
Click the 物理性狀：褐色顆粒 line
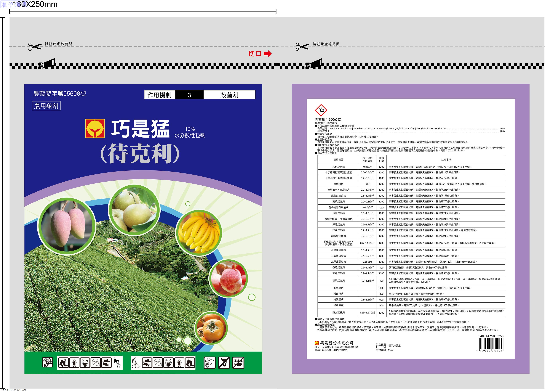pos(326,123)
